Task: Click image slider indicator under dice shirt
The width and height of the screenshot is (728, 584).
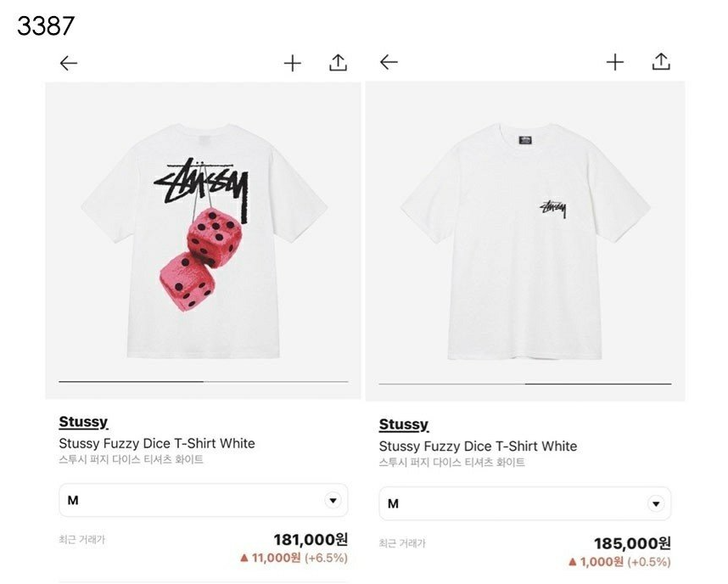Action: [204, 382]
